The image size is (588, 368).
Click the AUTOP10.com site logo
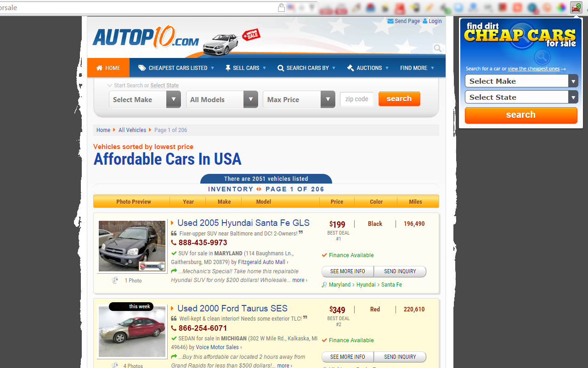pos(146,37)
